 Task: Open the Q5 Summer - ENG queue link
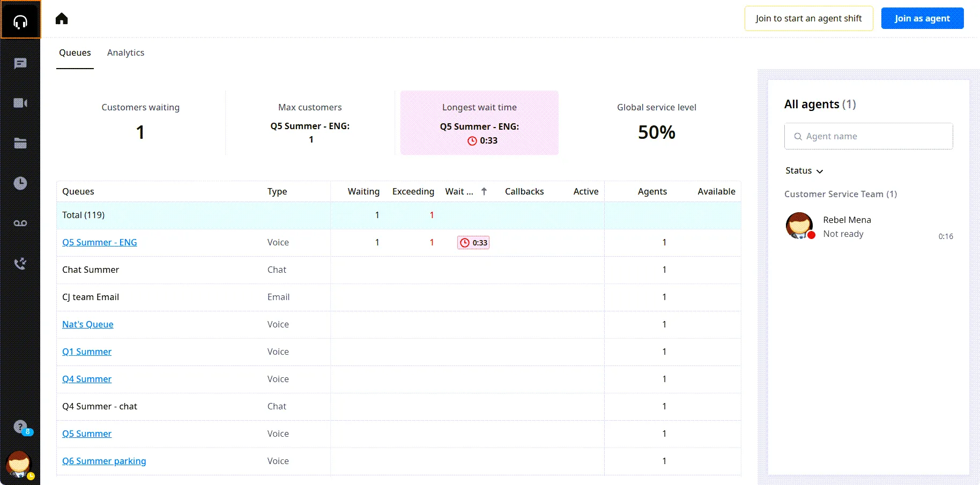[x=100, y=242]
